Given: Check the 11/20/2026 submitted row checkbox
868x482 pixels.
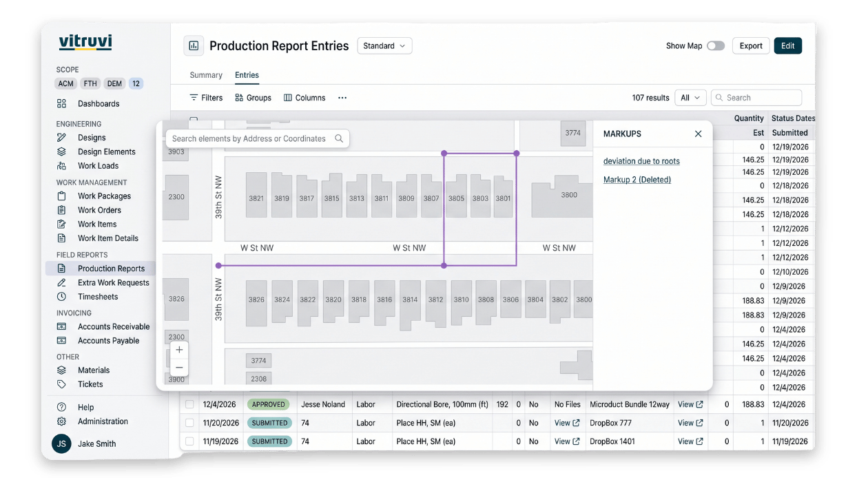Looking at the screenshot, I should click(x=189, y=423).
